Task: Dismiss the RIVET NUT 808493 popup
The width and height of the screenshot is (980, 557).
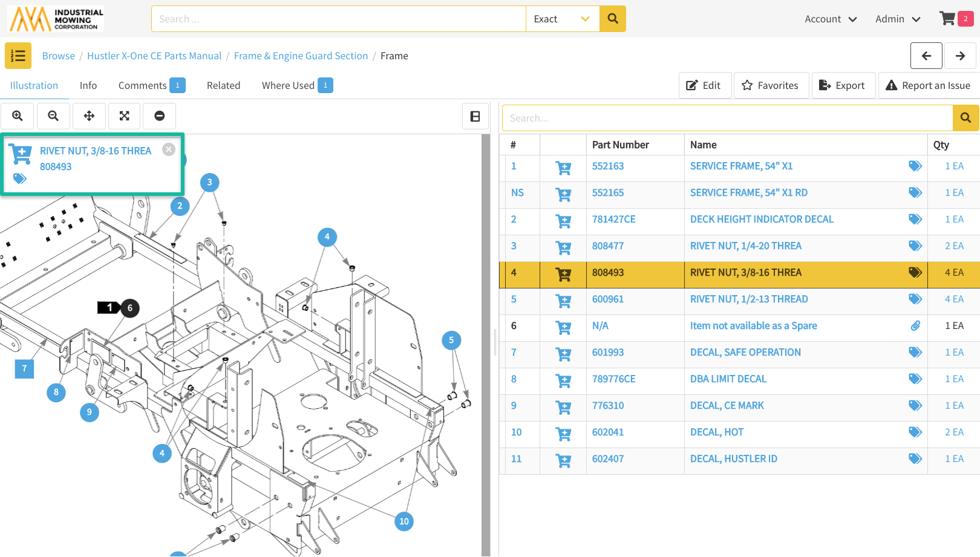Action: [x=169, y=149]
